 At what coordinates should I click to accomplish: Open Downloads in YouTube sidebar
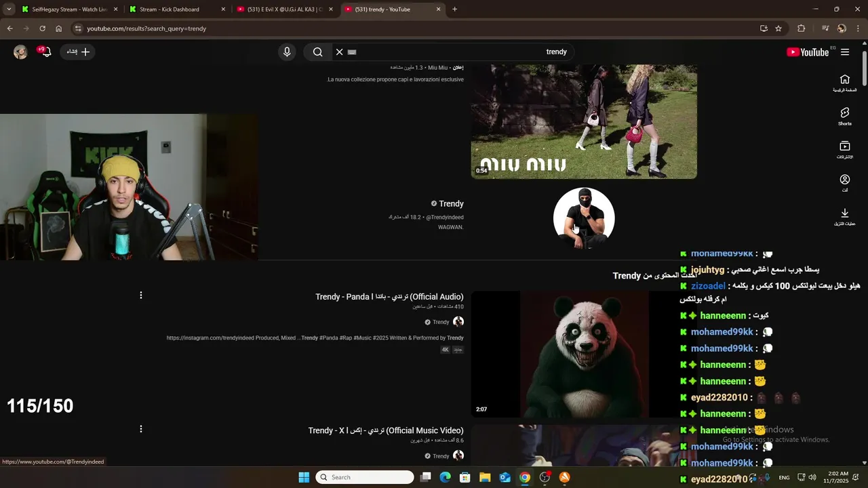coord(845,216)
